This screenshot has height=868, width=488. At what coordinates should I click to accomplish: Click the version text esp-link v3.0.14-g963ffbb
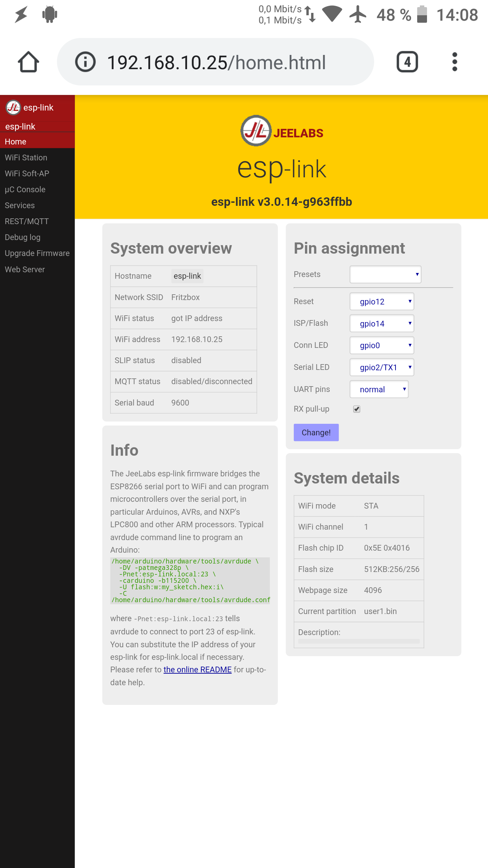click(282, 202)
